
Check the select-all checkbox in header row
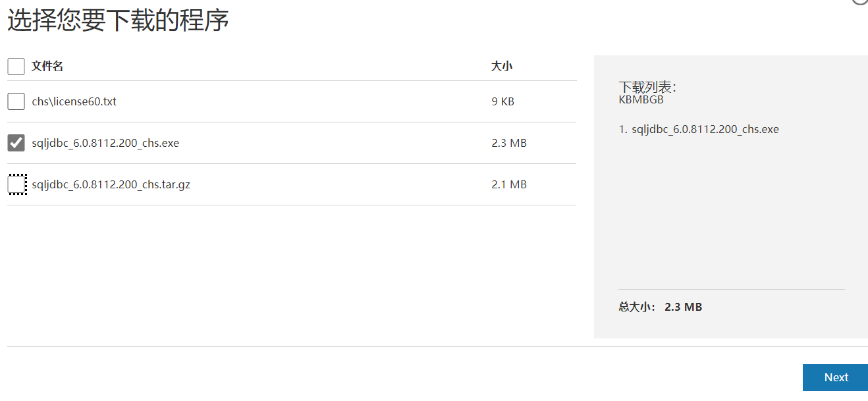(15, 66)
